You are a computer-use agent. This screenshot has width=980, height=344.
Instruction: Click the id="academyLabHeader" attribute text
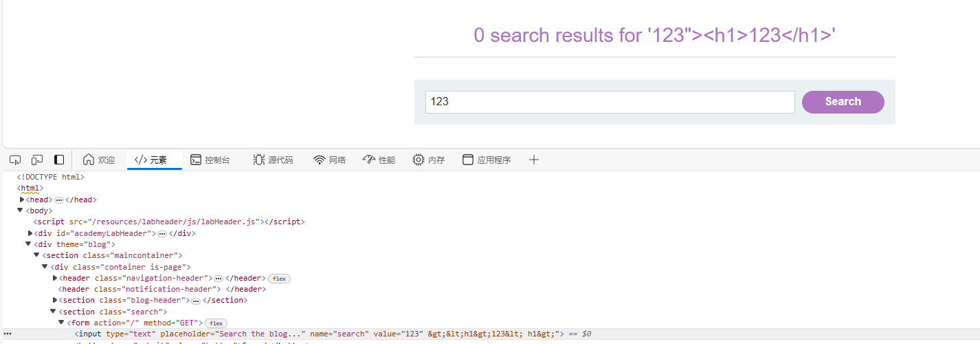105,233
